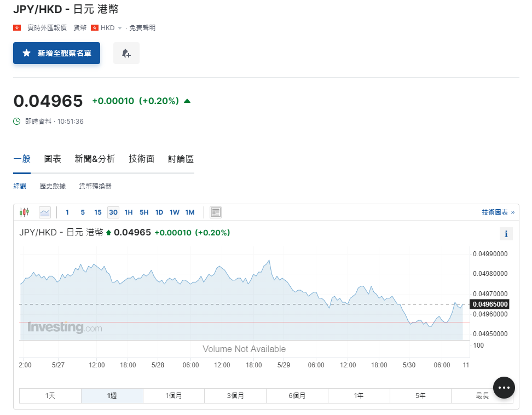The image size is (532, 415).
Task: Click the 0.04965000 price marker on chart axis
Action: click(490, 304)
